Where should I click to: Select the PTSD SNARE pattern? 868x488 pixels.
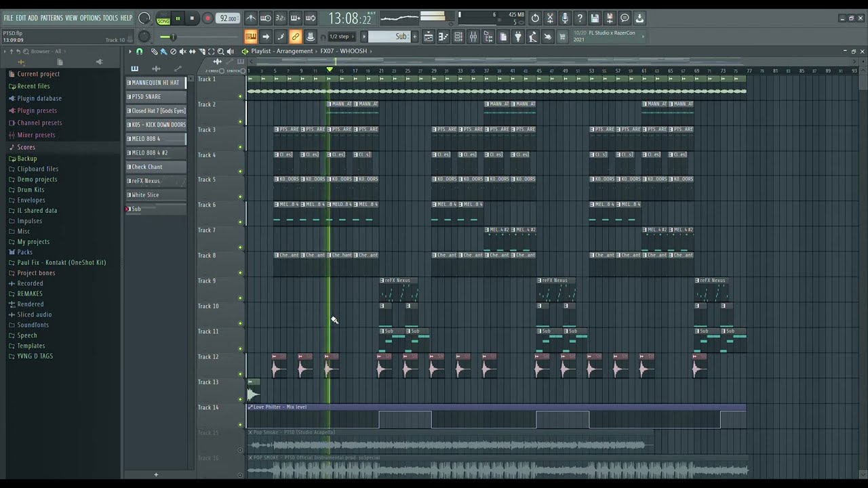pyautogui.click(x=155, y=97)
